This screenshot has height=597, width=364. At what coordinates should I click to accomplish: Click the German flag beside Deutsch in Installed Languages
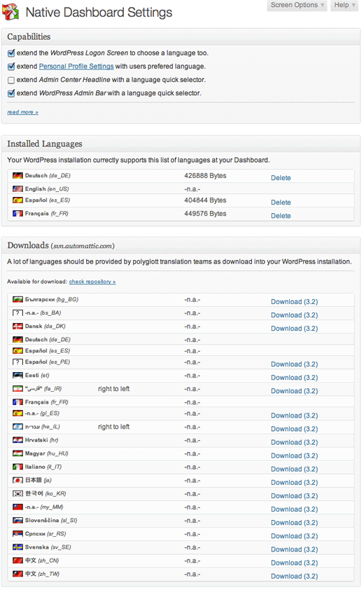(17, 175)
